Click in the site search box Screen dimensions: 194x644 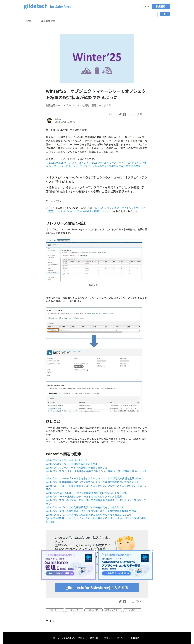(x=91, y=14)
